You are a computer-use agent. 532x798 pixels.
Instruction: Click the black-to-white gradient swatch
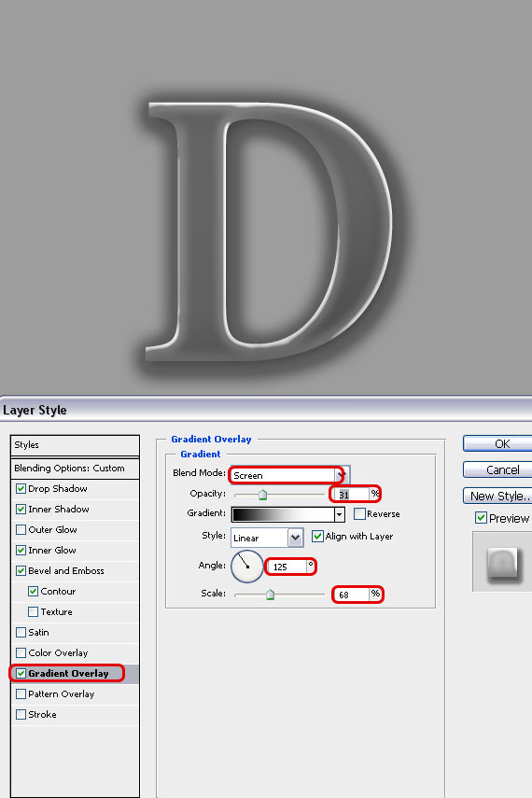283,514
